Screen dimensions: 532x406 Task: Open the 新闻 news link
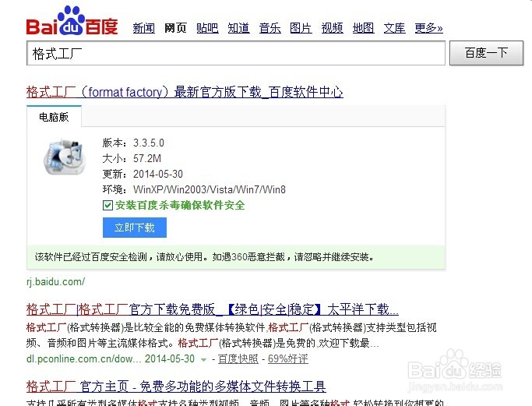144,28
